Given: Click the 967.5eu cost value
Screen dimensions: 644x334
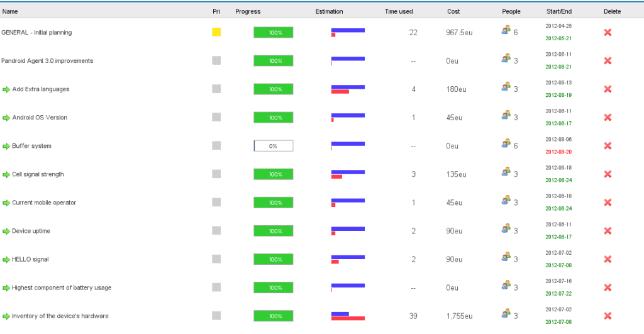Looking at the screenshot, I should tap(459, 33).
